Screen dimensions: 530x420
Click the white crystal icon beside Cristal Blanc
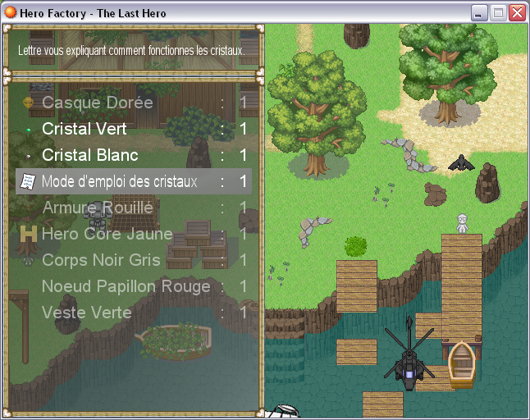pos(29,156)
